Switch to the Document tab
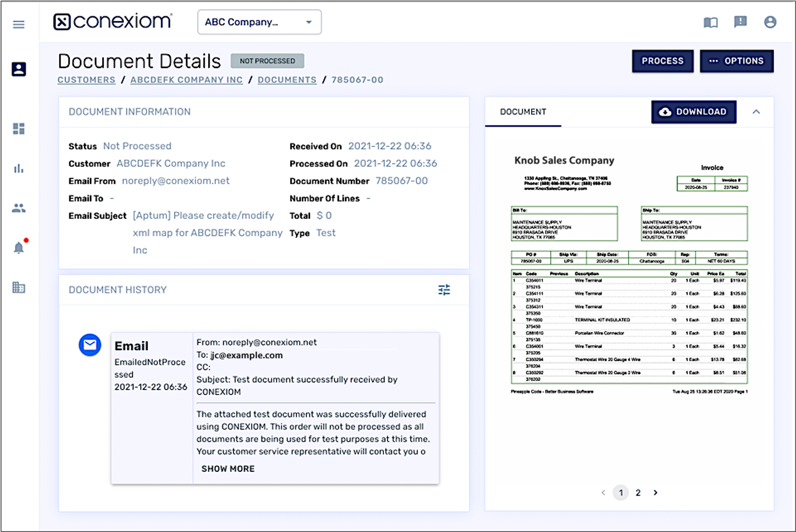 [x=523, y=112]
